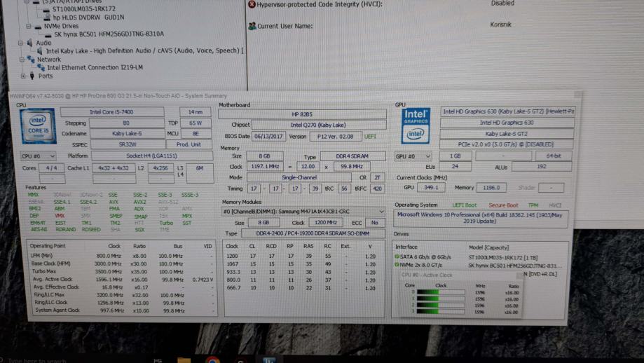Viewport: 644px width, 363px height.
Task: Select the Ports tree entry label
Action: [45, 76]
